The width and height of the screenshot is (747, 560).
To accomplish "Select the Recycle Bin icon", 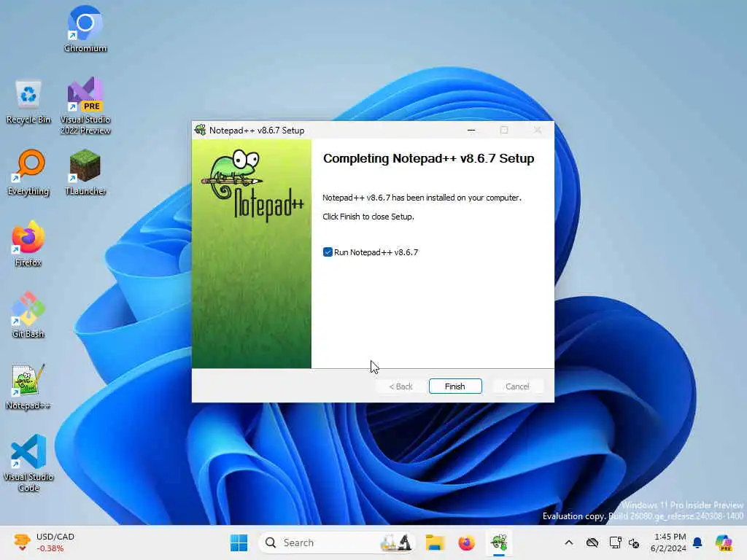I will tap(28, 101).
